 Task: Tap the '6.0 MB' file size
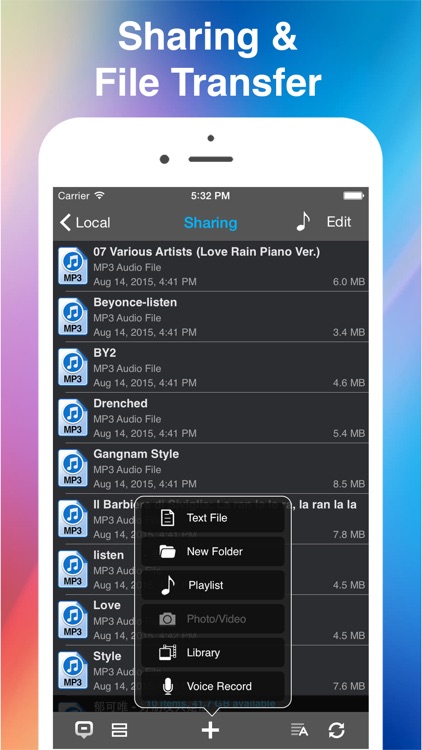[x=349, y=282]
